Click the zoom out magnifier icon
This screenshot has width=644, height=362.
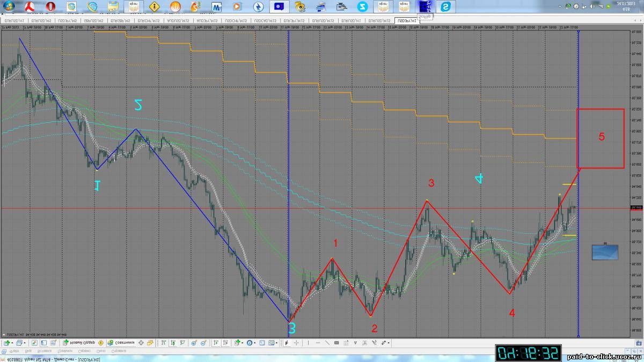pos(203,343)
